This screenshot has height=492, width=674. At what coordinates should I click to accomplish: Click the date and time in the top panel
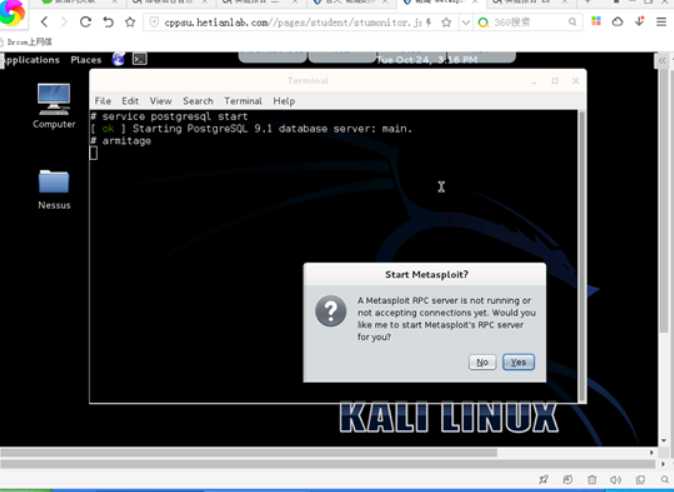tap(427, 60)
